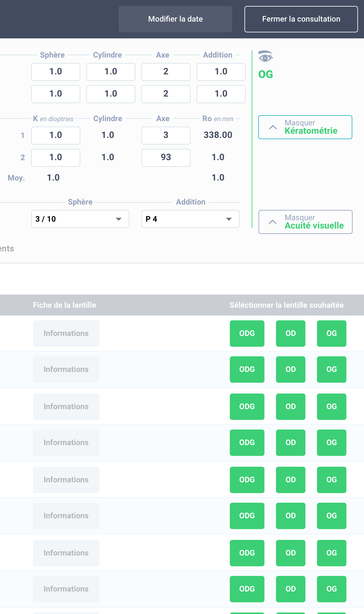The width and height of the screenshot is (364, 614).
Task: Select OD for the second lens row
Action: [291, 370]
